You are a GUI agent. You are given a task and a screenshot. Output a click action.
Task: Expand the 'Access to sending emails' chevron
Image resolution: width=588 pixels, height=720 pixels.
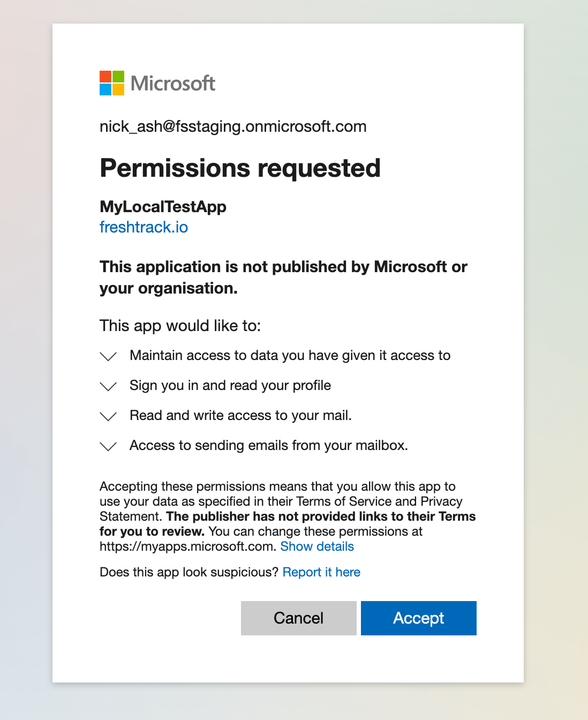point(108,446)
